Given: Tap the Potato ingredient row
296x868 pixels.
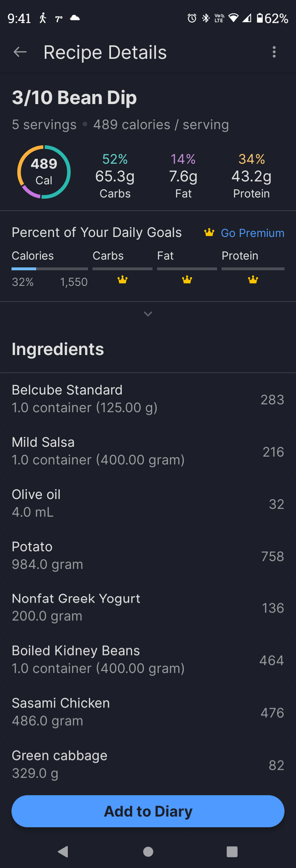Looking at the screenshot, I should (148, 556).
